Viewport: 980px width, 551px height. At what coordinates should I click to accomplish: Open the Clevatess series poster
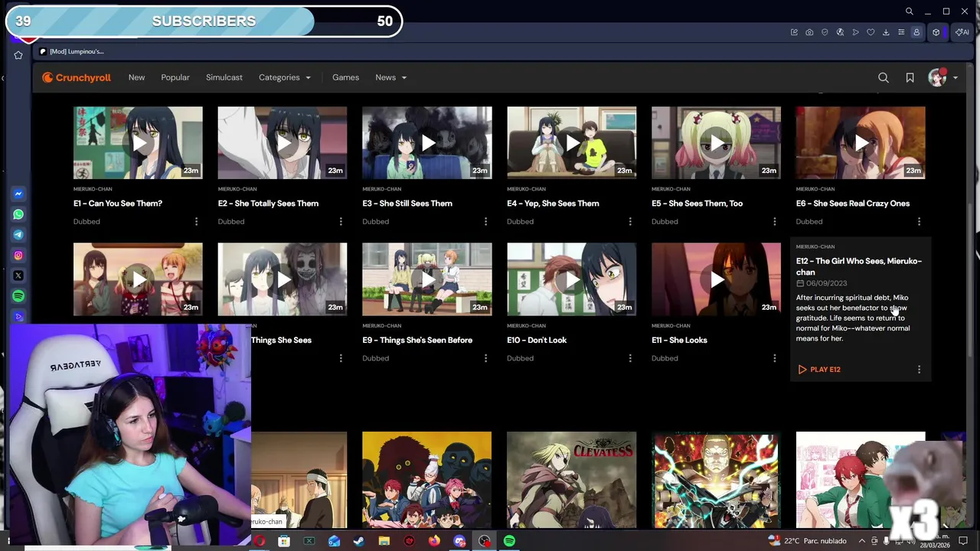(x=571, y=480)
